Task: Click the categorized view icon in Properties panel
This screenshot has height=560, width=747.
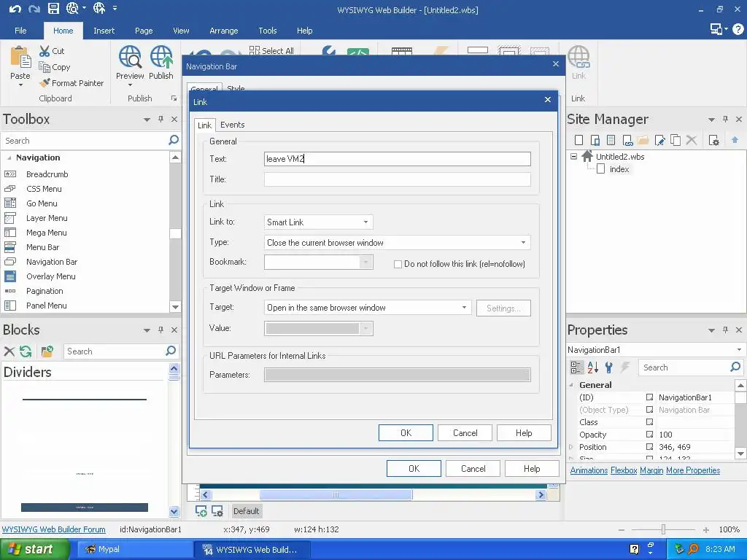Action: pyautogui.click(x=576, y=367)
